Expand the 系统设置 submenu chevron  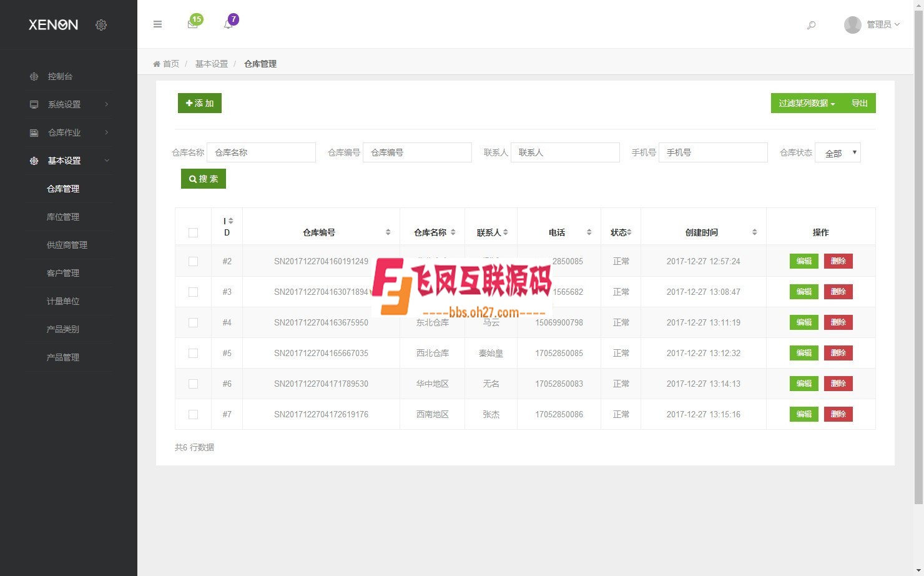[x=107, y=104]
